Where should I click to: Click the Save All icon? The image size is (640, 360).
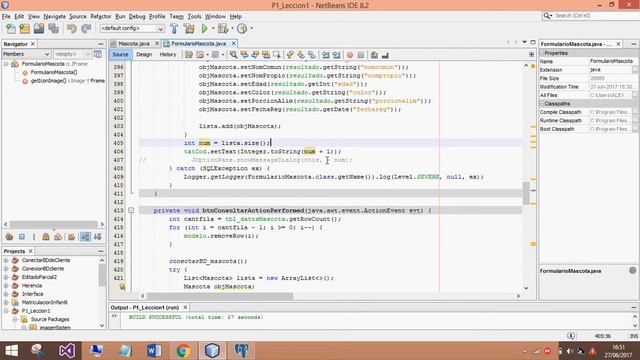pyautogui.click(x=53, y=29)
